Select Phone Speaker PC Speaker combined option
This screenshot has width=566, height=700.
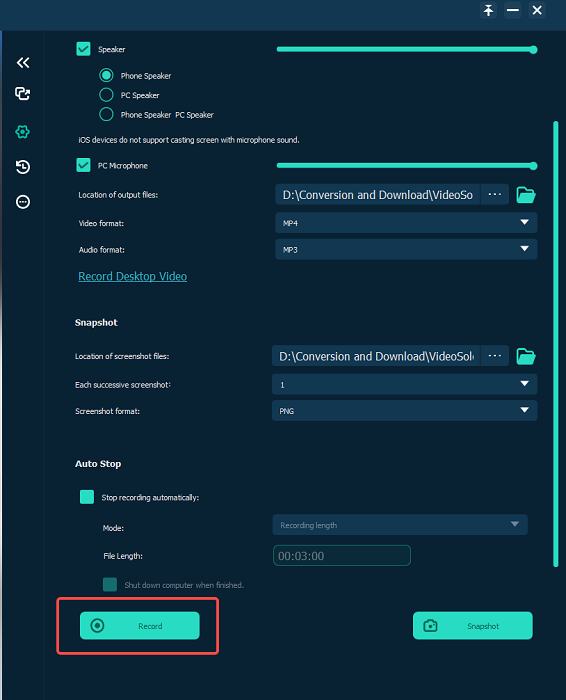tap(106, 114)
